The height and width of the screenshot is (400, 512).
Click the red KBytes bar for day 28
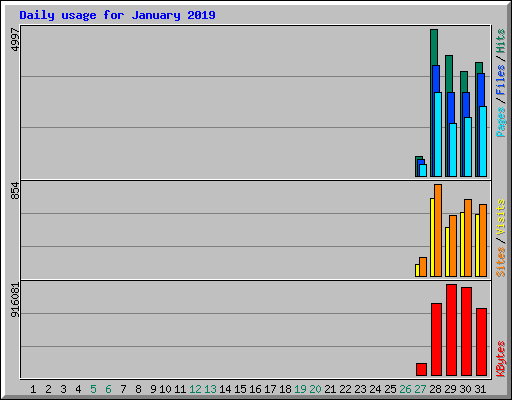[x=436, y=339]
